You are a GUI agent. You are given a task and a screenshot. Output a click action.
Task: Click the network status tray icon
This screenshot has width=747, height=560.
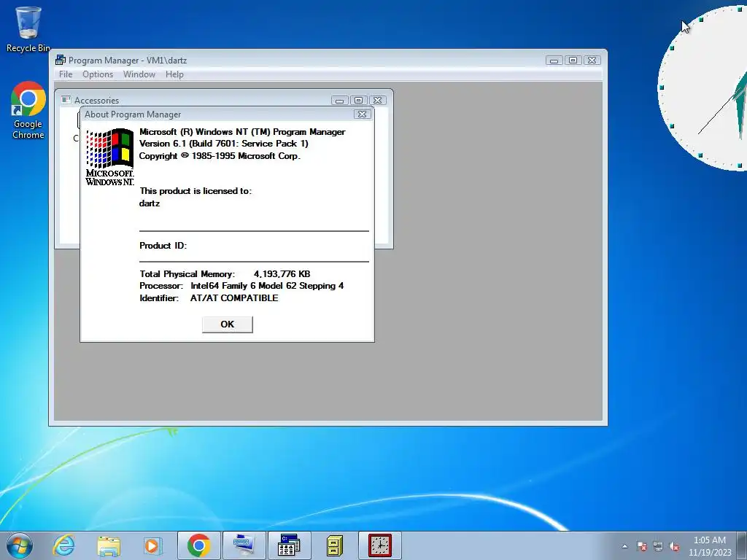(658, 546)
